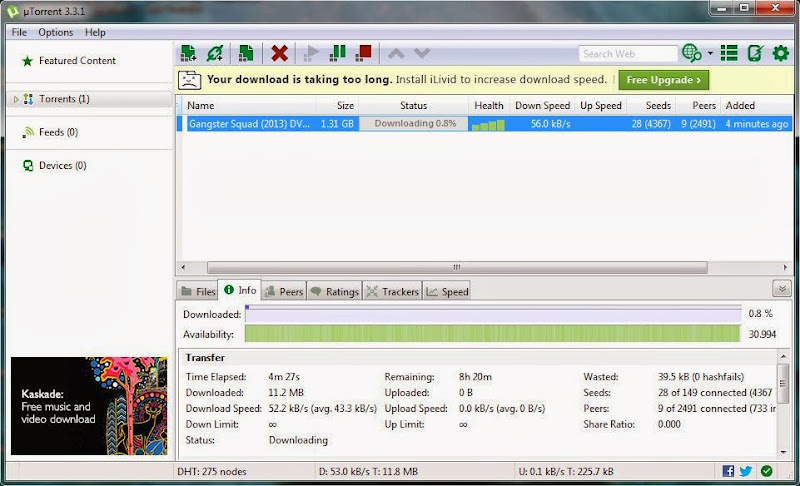Stop the torrent with the red square icon
800x486 pixels.
point(363,53)
